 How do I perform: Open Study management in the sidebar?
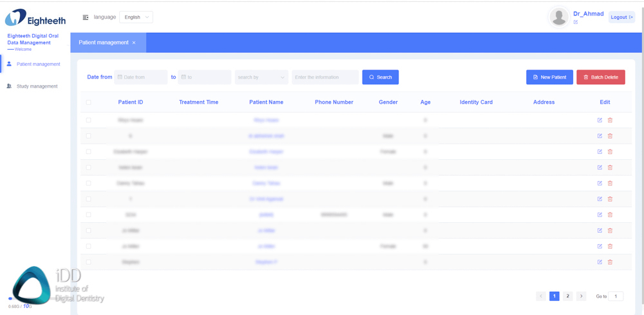pyautogui.click(x=37, y=86)
